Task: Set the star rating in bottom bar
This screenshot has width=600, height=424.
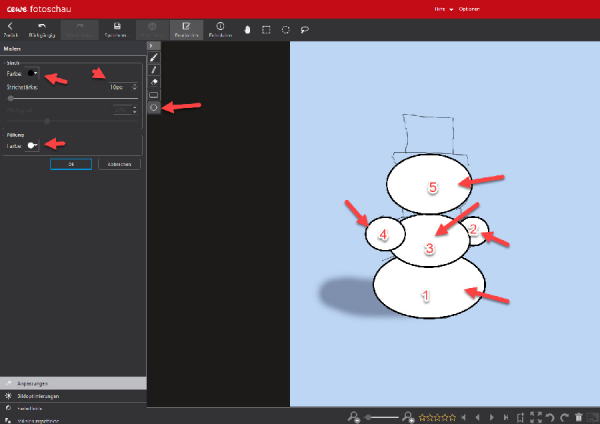Action: pyautogui.click(x=436, y=416)
